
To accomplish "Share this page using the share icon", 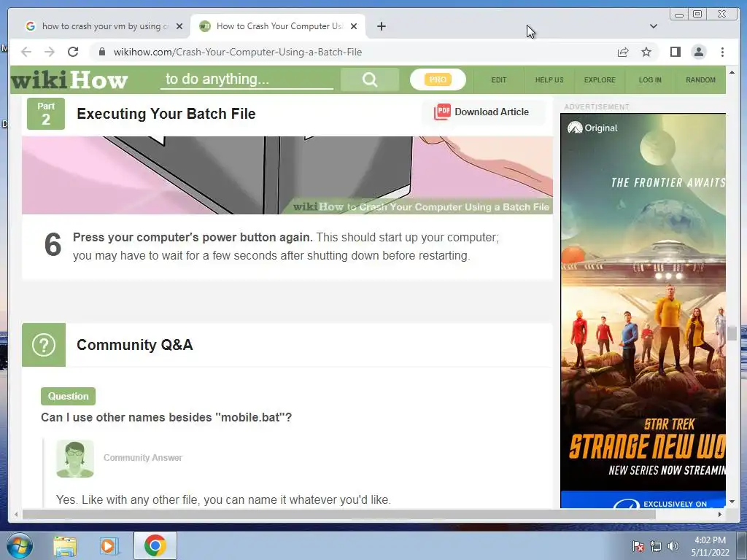I will pos(623,52).
